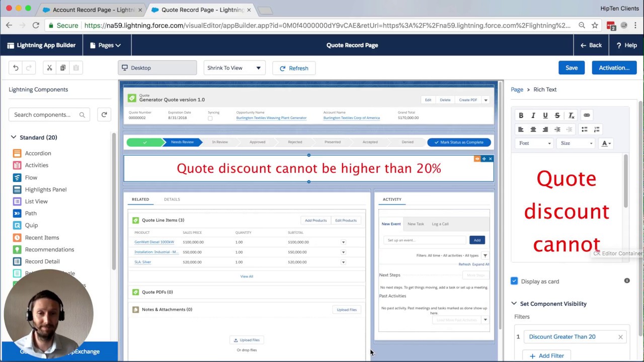
Task: Click the Page breadcrumb link
Action: tap(517, 89)
